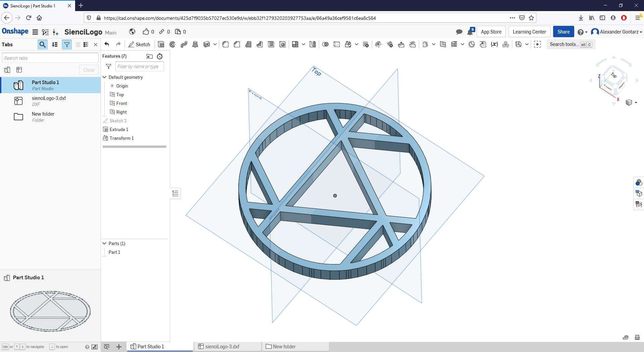This screenshot has width=644, height=352.
Task: Select Extrude 1 in the feature list
Action: click(119, 129)
